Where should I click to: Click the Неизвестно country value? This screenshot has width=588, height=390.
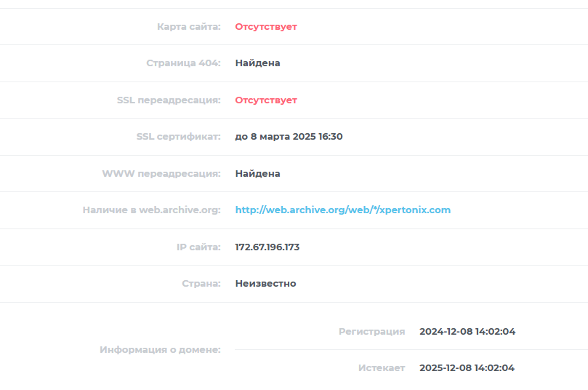(x=265, y=283)
